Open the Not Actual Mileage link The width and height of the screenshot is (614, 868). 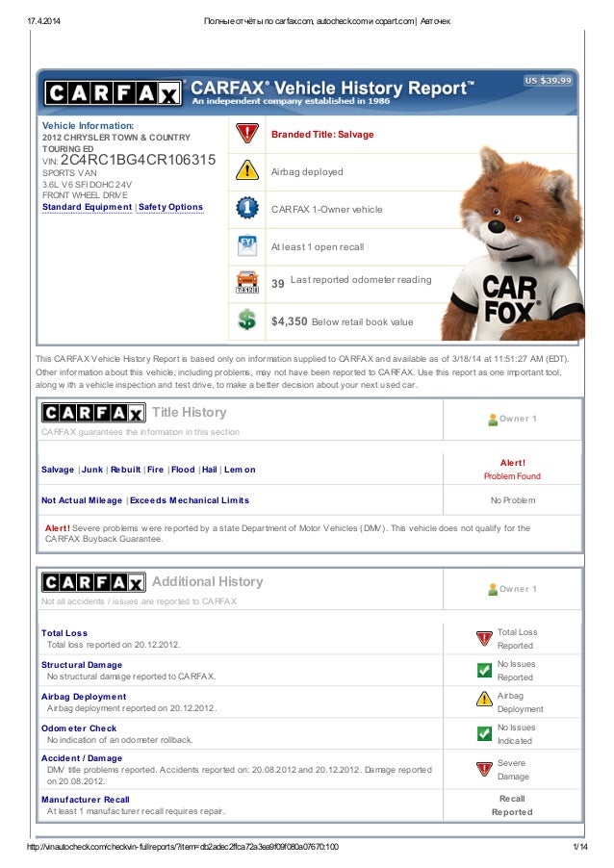coord(82,500)
